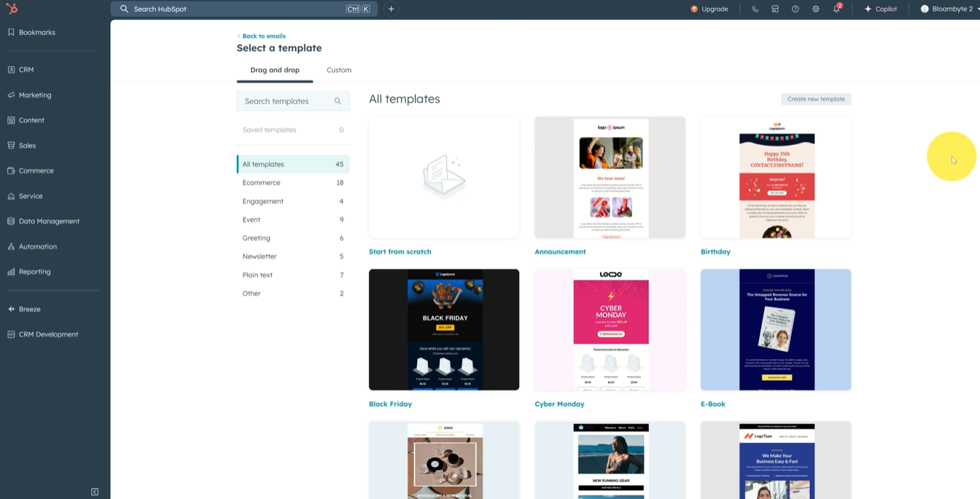Collapse the left sidebar navigation
This screenshot has height=499, width=980.
95,492
